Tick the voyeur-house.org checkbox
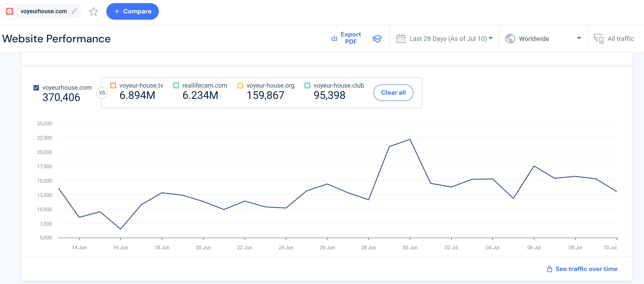This screenshot has width=644, height=284. tap(240, 86)
